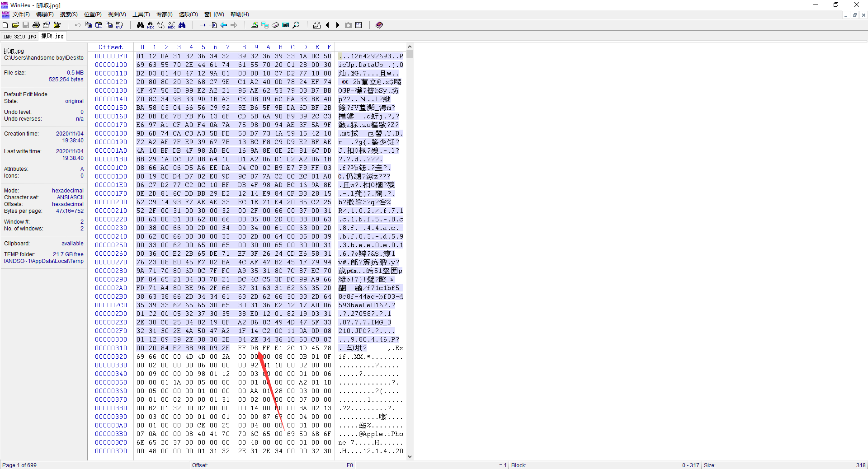Click the text 'IMG_3' in the ASCII column

382,322
